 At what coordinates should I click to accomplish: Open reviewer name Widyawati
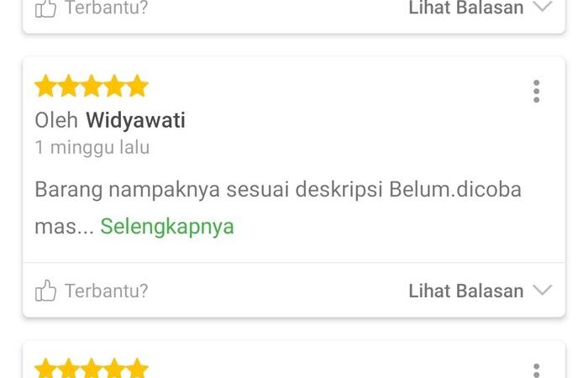click(x=135, y=121)
